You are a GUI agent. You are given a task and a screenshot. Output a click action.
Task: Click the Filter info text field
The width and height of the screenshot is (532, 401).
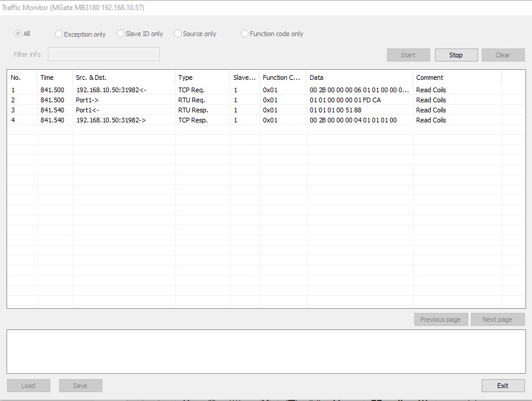point(104,54)
